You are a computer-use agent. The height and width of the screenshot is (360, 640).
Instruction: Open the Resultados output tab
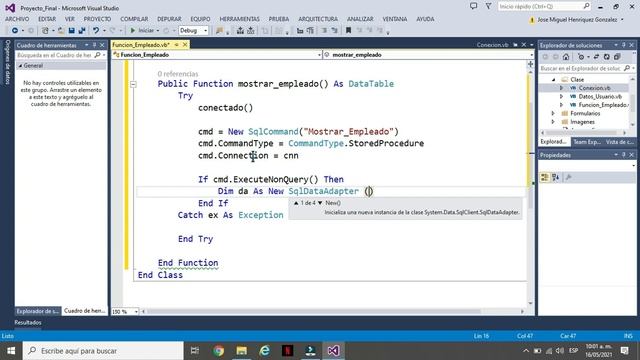tap(28, 322)
